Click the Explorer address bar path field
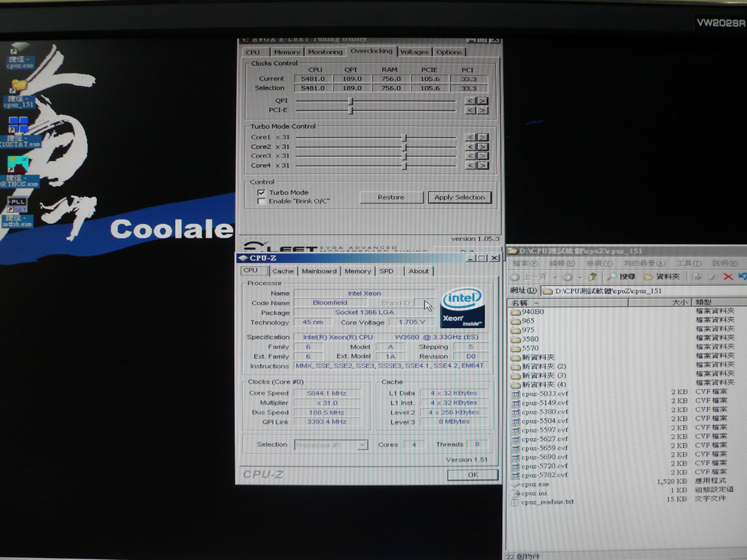Image resolution: width=747 pixels, height=560 pixels. pyautogui.click(x=643, y=291)
